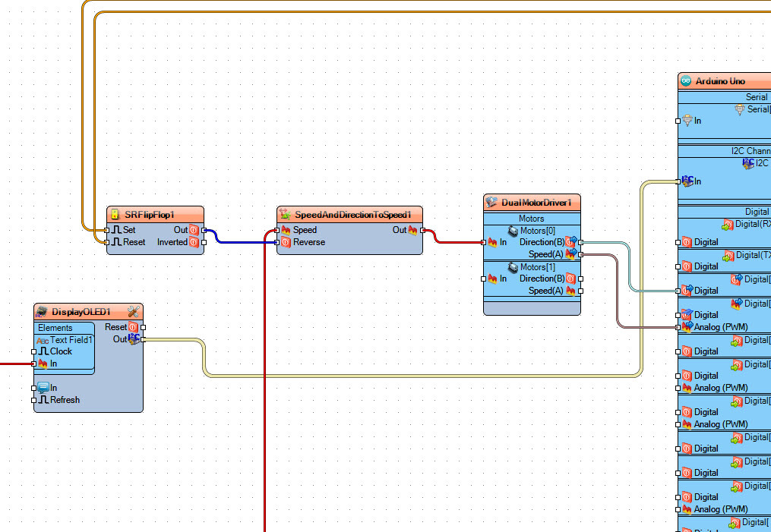Click the Digital(RX) pin label icon

[x=728, y=225]
